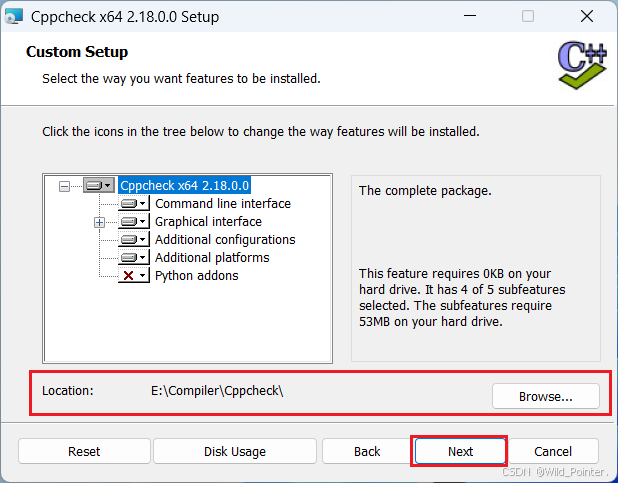Open install-state dropdown for Command line interface
618x483 pixels.
click(134, 203)
